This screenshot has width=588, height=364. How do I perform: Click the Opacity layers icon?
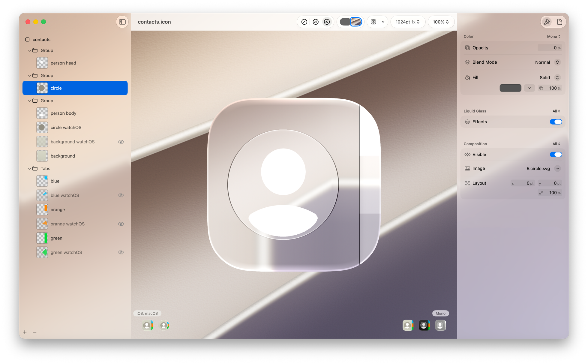(467, 48)
